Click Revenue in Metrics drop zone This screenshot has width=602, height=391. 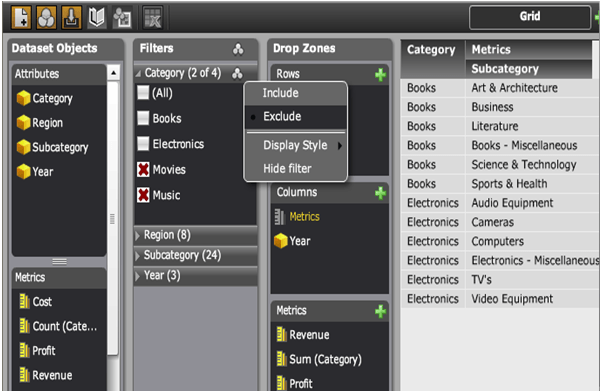pyautogui.click(x=303, y=335)
